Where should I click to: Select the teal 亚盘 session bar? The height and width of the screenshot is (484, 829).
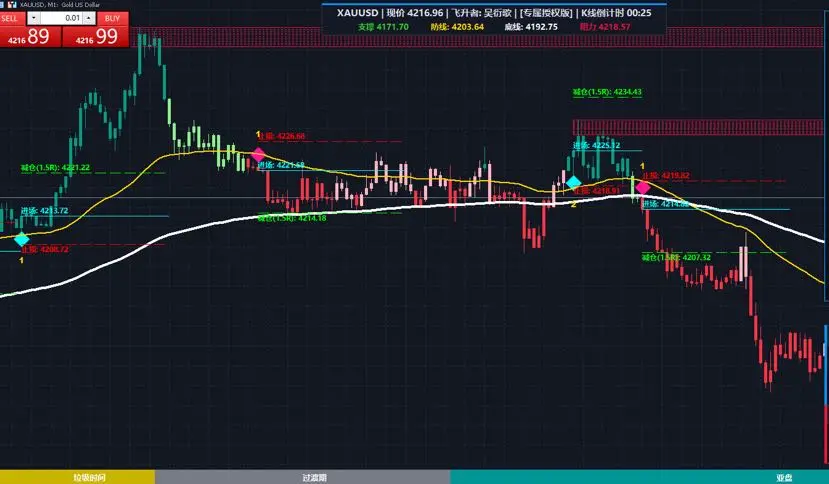[x=640, y=477]
